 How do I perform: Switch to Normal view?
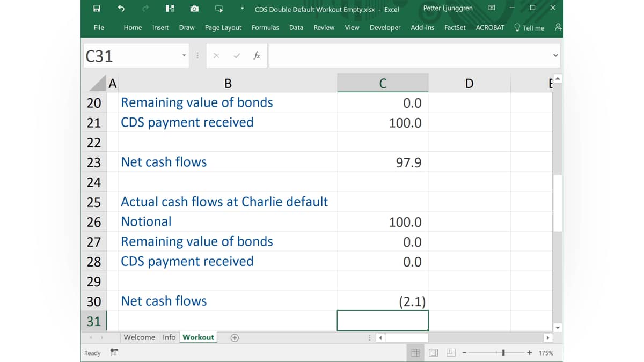(415, 353)
